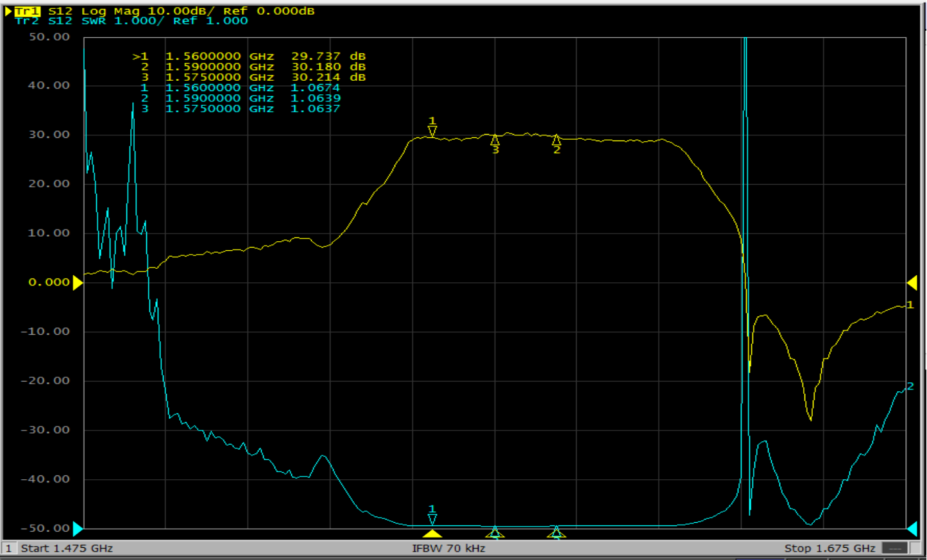Click yellow reference level triangle on right edge
The width and height of the screenshot is (927, 560).
click(x=912, y=282)
